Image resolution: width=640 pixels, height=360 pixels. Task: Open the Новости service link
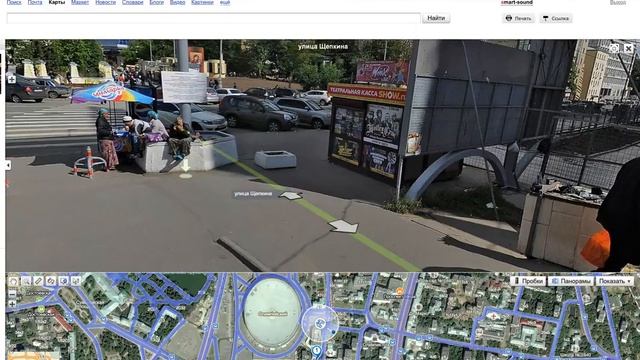pyautogui.click(x=105, y=2)
